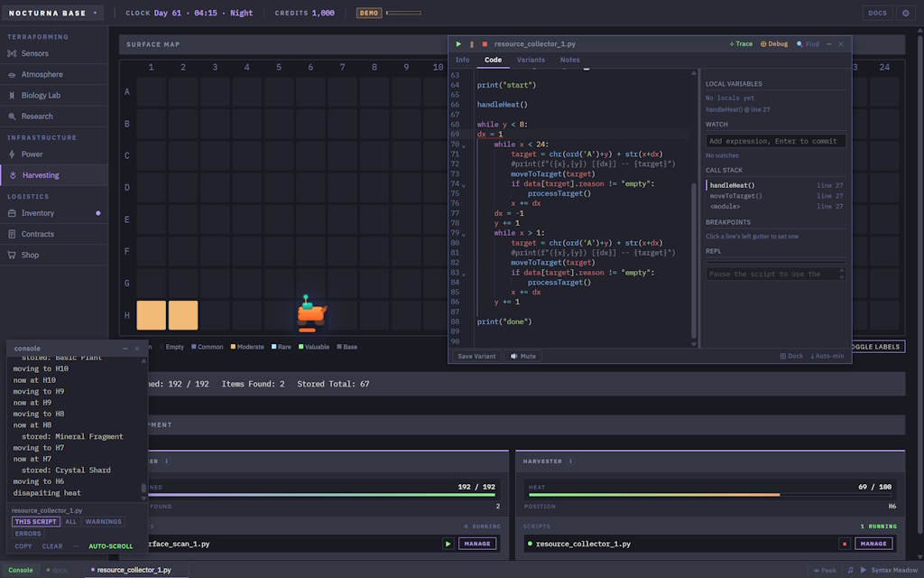
Task: Open settings with the gear icon
Action: click(x=906, y=13)
